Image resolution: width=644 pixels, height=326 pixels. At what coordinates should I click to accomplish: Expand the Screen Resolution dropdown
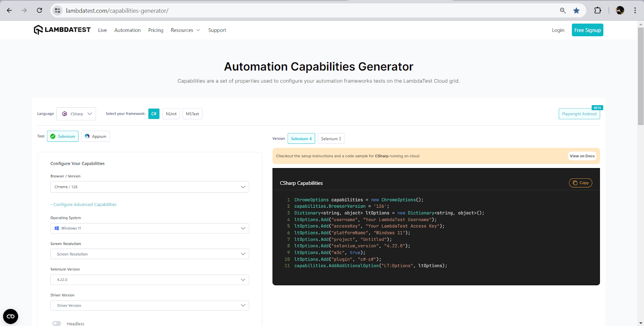(150, 254)
